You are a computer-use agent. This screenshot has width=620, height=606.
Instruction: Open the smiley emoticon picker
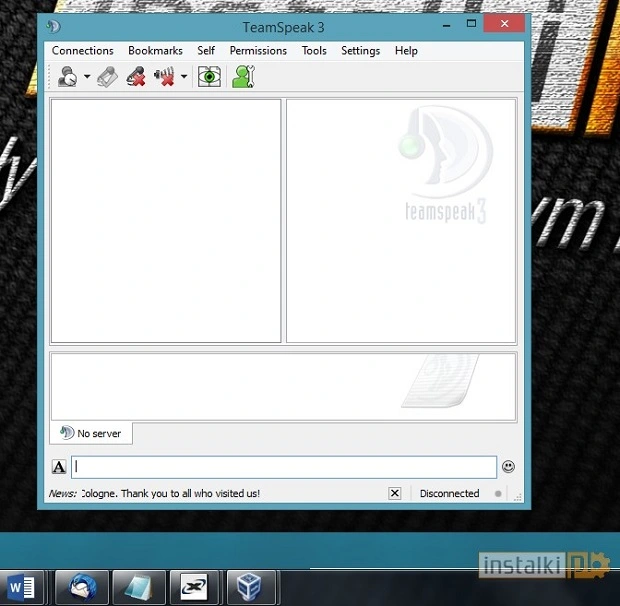tap(509, 467)
